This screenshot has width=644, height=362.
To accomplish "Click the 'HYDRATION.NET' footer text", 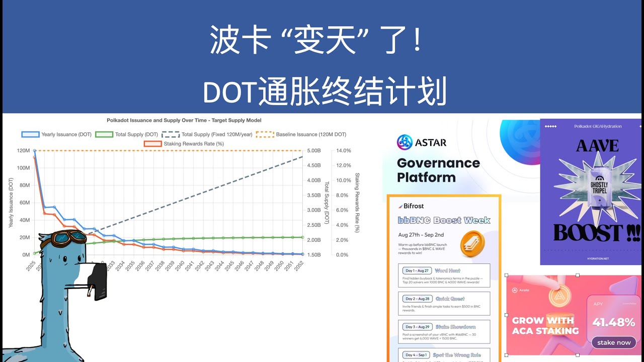I will click(x=598, y=259).
